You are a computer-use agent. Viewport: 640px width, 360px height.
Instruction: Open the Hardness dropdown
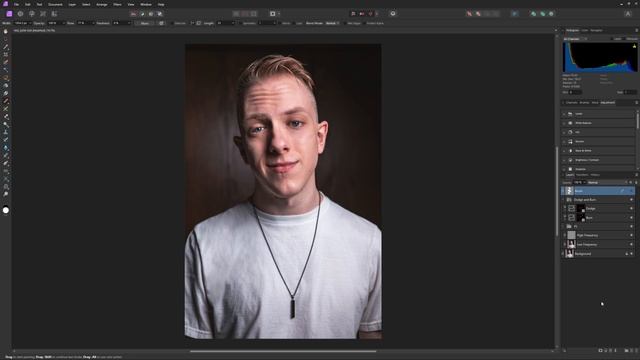129,23
